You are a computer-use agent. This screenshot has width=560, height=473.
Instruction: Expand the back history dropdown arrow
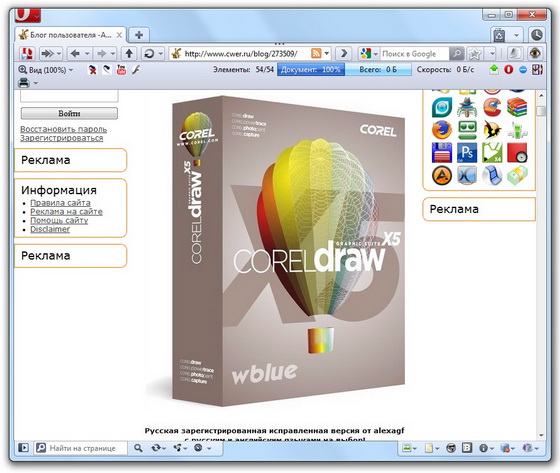[87, 54]
